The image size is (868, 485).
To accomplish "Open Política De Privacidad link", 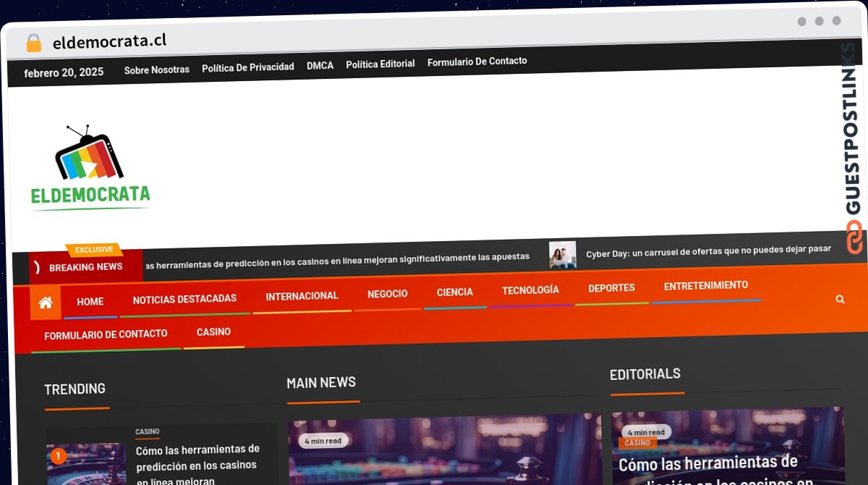I will pyautogui.click(x=247, y=67).
